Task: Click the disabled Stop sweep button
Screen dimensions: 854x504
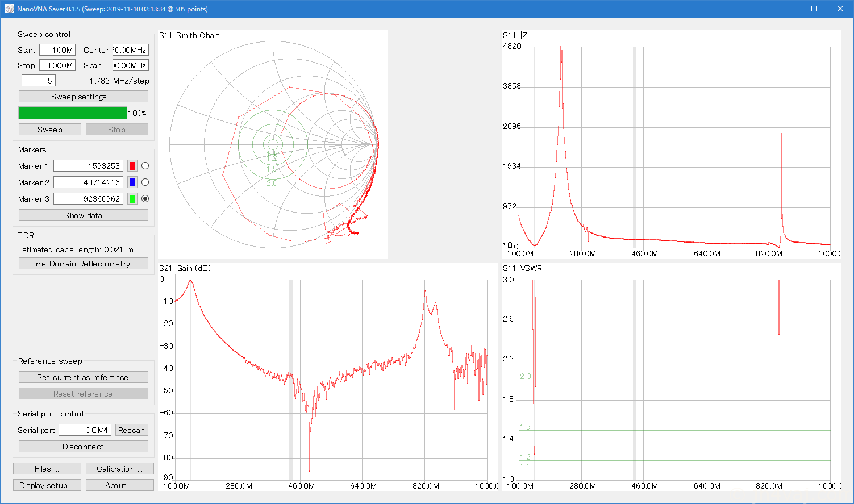Action: coord(117,130)
